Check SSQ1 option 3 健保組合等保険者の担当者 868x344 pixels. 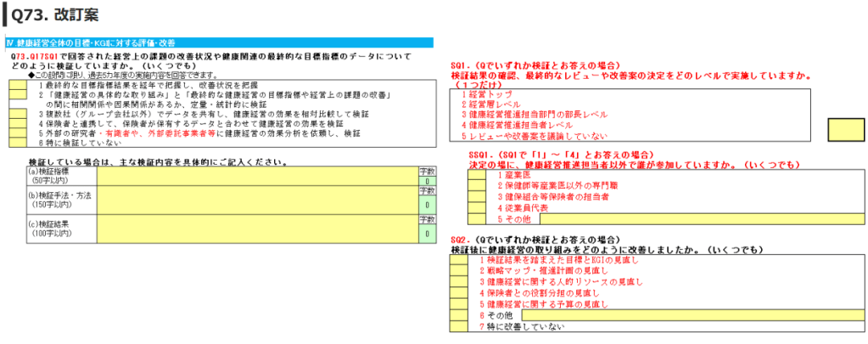pyautogui.click(x=477, y=196)
